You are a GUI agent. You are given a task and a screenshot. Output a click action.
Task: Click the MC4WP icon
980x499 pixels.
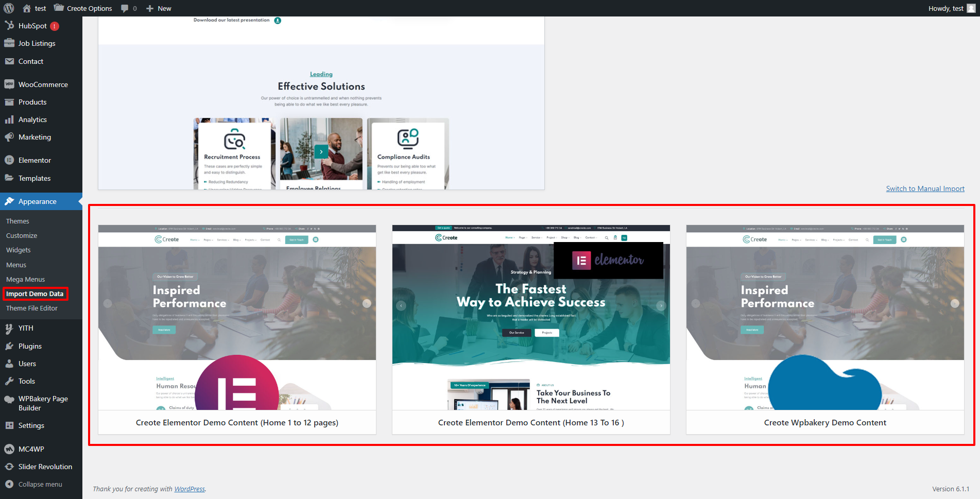point(9,449)
